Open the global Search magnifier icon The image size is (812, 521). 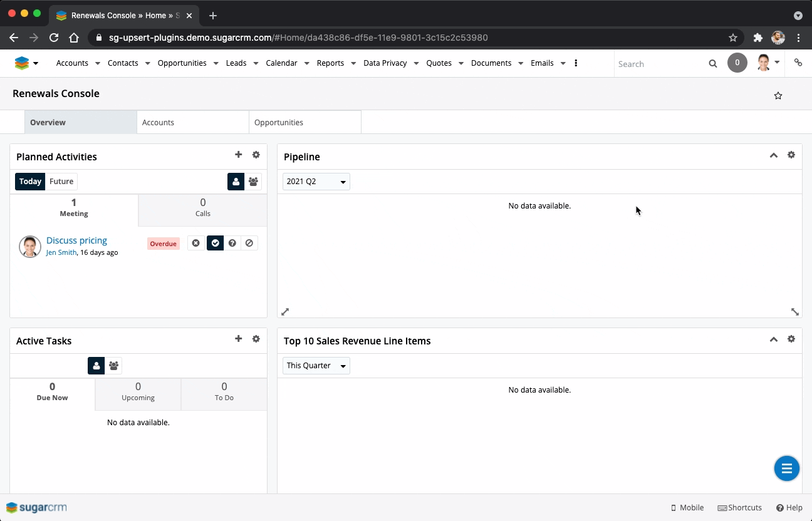click(x=713, y=63)
